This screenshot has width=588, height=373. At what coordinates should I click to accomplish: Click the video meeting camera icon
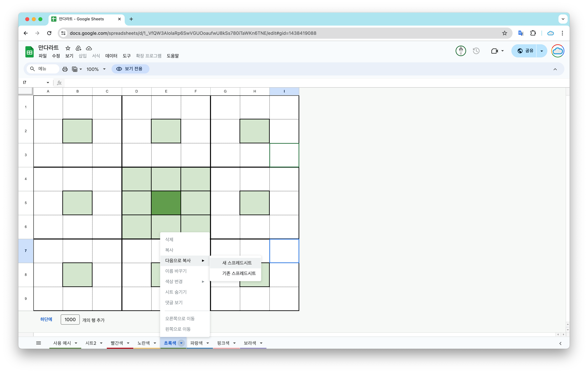(494, 51)
